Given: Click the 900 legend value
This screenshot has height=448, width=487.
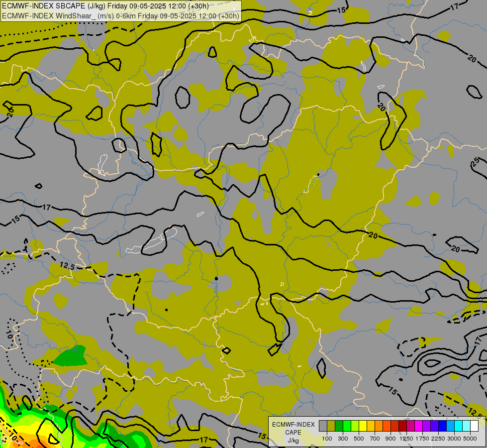Looking at the screenshot, I should (x=390, y=439).
